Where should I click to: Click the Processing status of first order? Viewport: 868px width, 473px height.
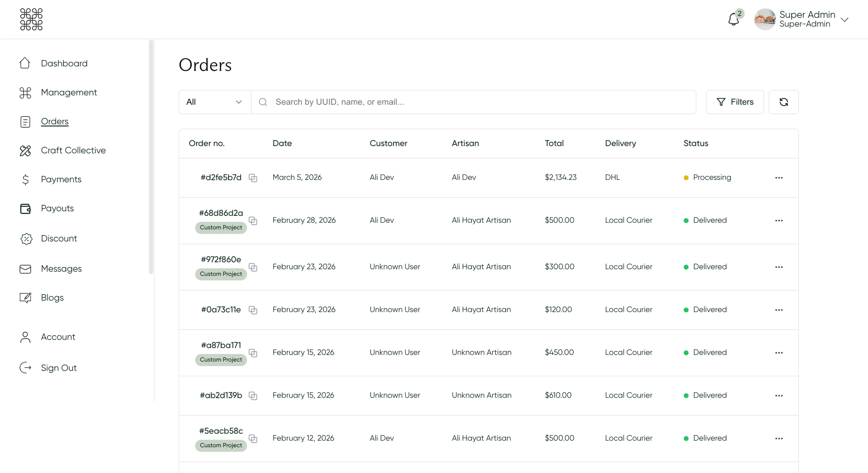[x=707, y=177]
